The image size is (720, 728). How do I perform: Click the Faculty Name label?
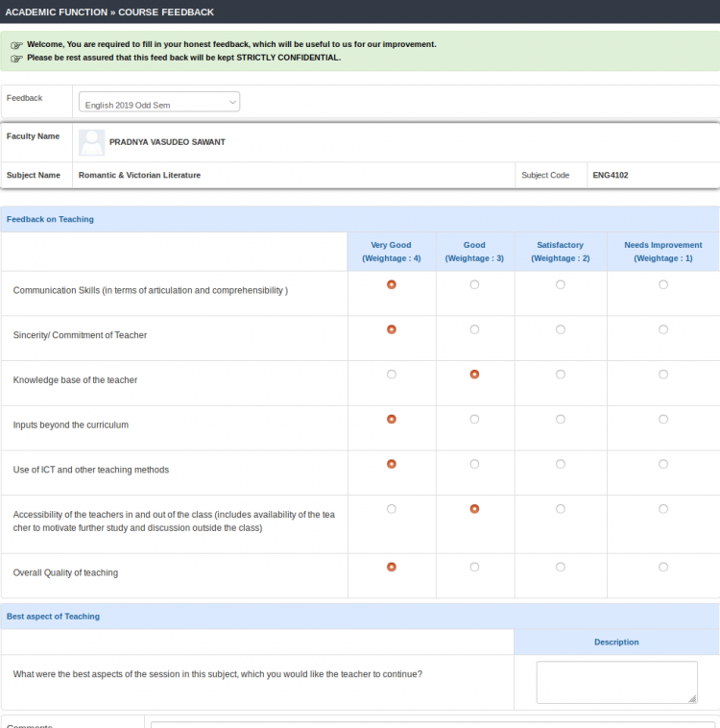(33, 136)
